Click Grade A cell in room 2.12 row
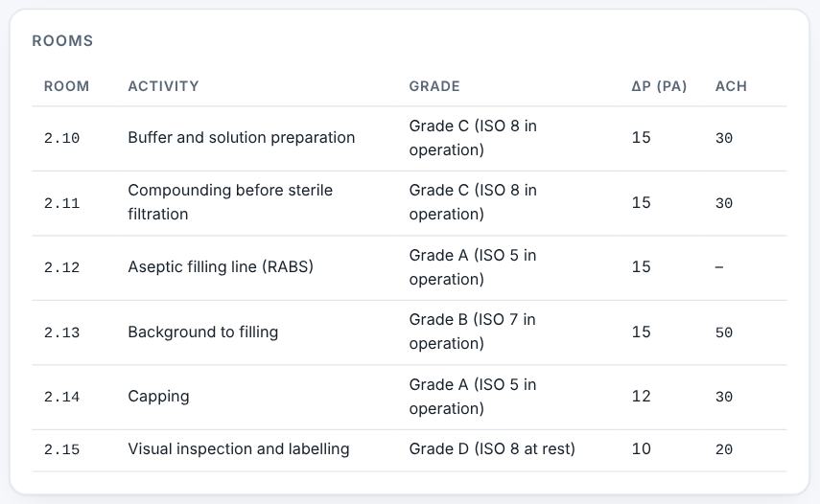Image resolution: width=820 pixels, height=504 pixels. [x=473, y=267]
